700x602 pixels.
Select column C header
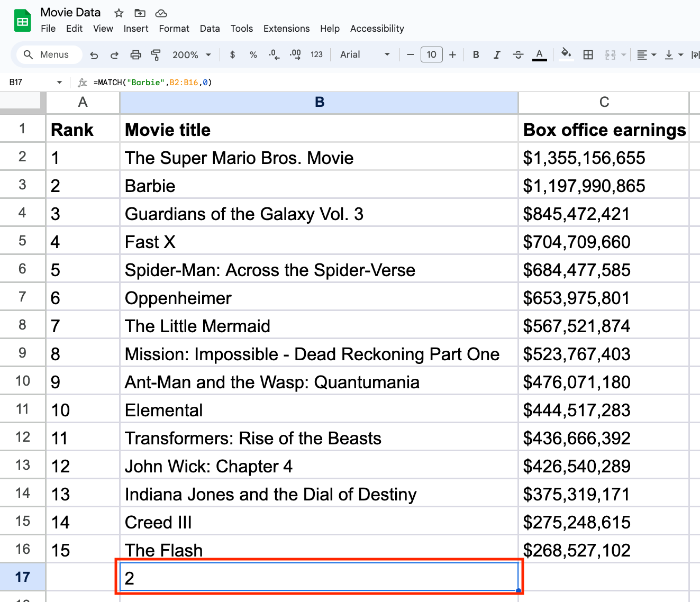point(604,102)
